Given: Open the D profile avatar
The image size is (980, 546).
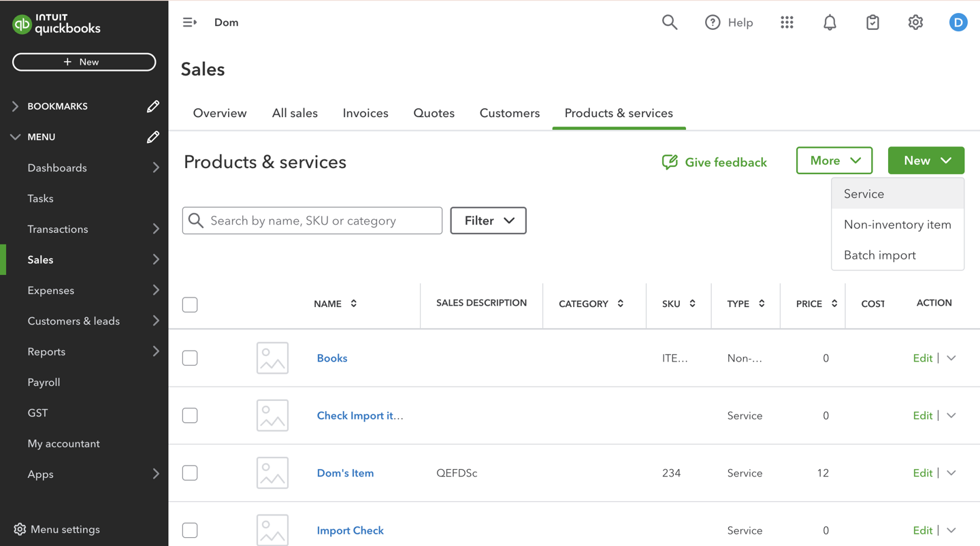Looking at the screenshot, I should pos(958,22).
